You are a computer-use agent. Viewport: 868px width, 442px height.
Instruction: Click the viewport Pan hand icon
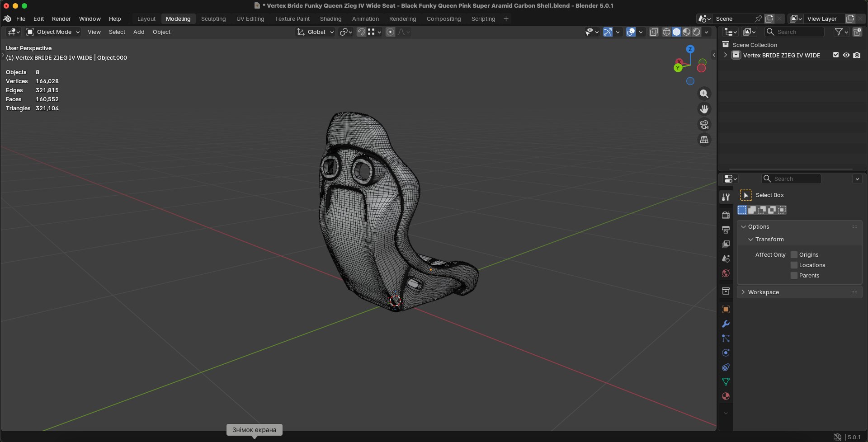[704, 109]
